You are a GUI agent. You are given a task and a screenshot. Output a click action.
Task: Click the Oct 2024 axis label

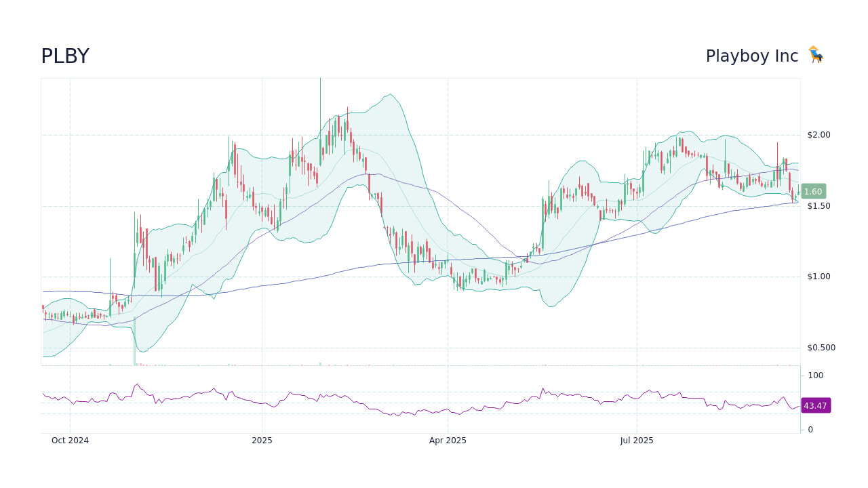(x=70, y=440)
